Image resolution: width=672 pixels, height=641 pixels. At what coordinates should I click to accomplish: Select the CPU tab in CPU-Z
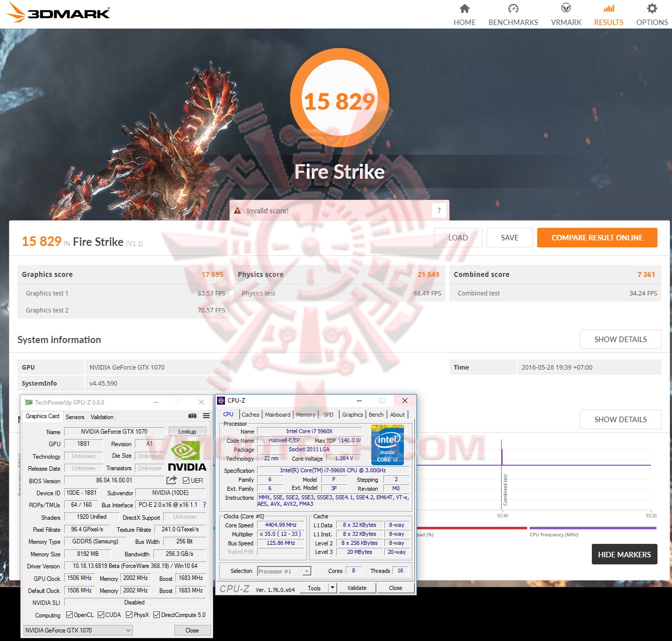[x=229, y=414]
